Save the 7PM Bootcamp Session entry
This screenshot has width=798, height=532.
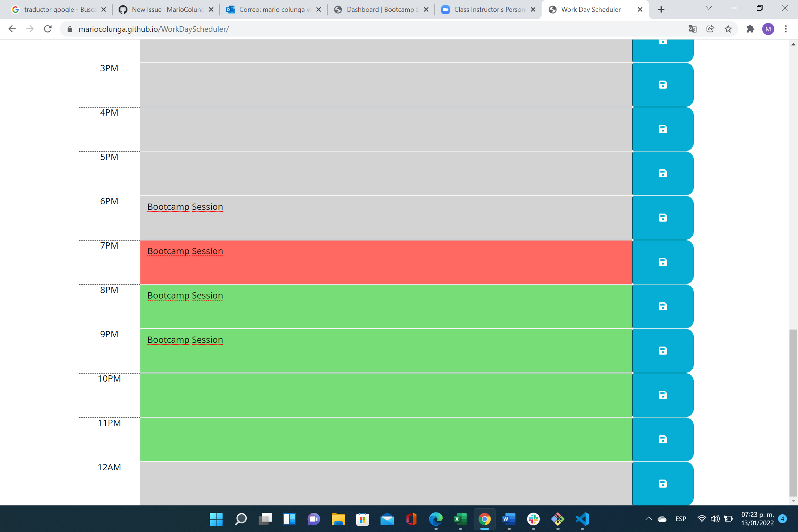pyautogui.click(x=663, y=262)
